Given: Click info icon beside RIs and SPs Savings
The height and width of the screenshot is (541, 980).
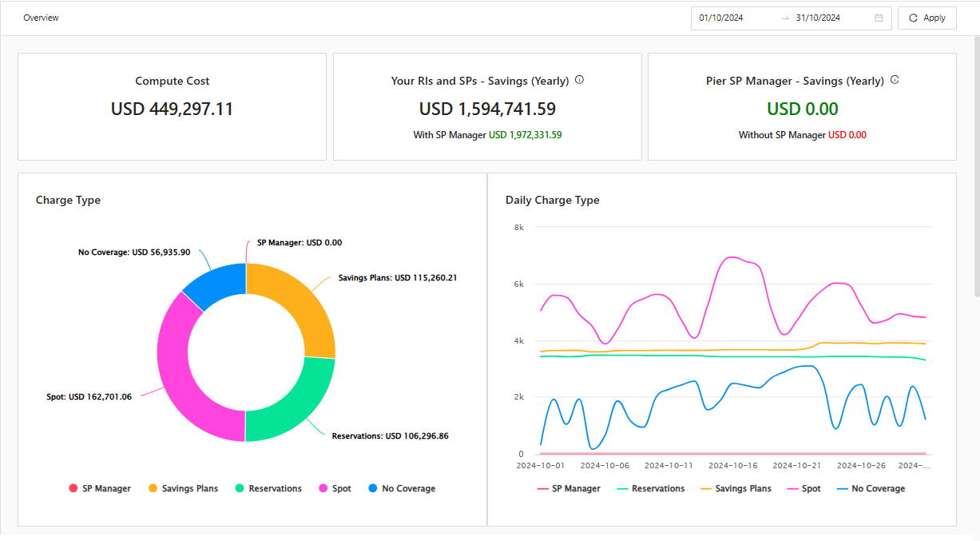Looking at the screenshot, I should (x=580, y=80).
